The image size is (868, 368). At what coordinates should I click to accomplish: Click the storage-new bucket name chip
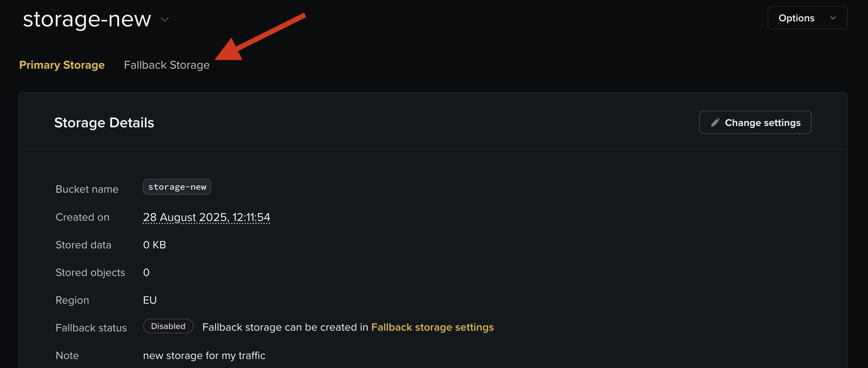(x=177, y=187)
